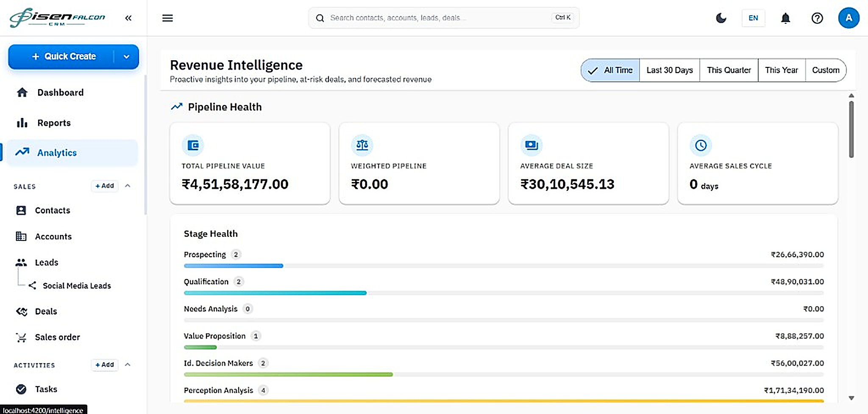Select Custom date range filter
This screenshot has width=868, height=414.
click(x=826, y=70)
